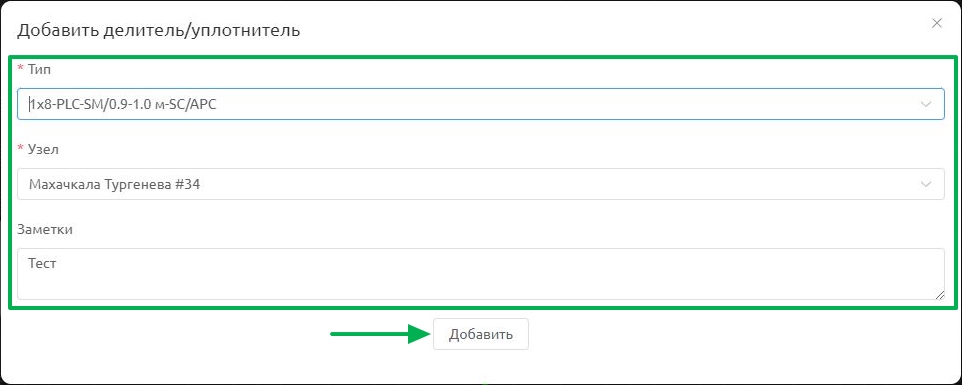Screen dimensions: 962x385
Task: Click the notes text area resize grip
Action: pos(940,295)
